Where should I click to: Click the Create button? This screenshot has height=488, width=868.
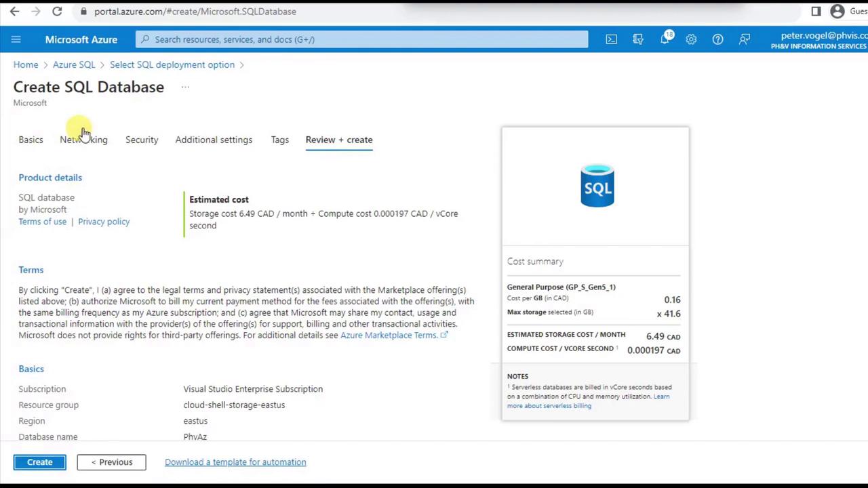(40, 462)
